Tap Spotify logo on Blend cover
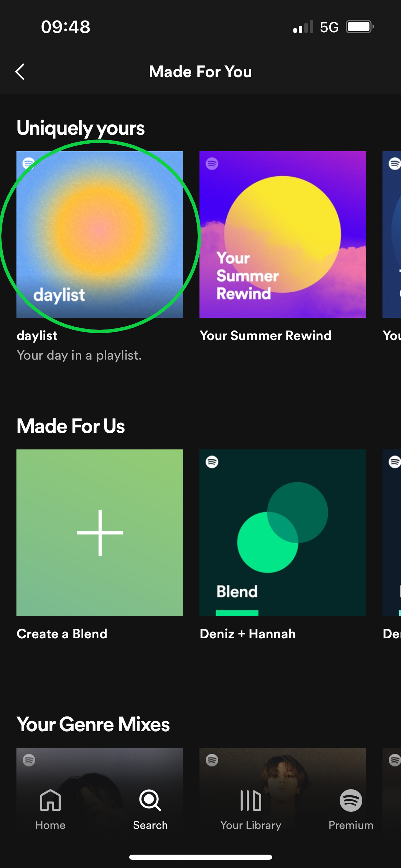Viewport: 401px width, 868px height. 212,462
